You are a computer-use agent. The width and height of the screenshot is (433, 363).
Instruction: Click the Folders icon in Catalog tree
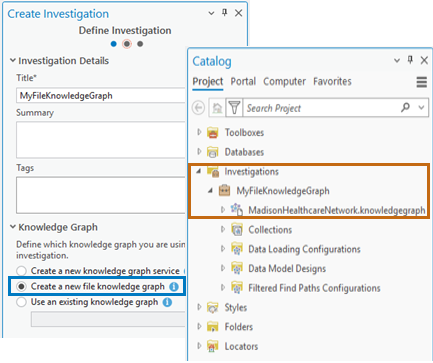213,327
